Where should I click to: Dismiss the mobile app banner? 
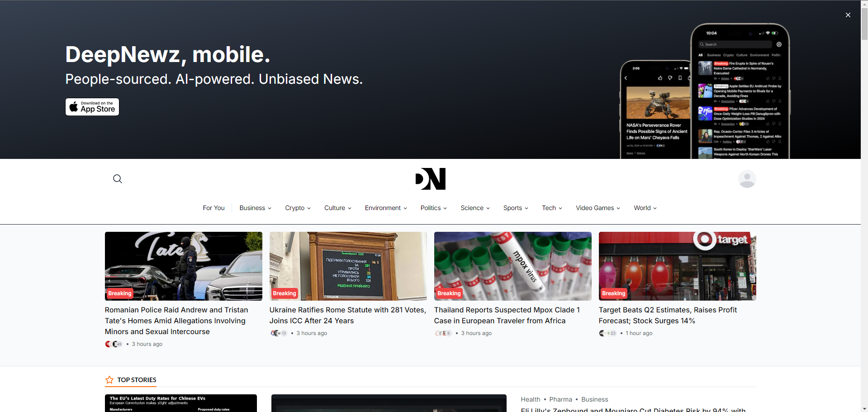[848, 15]
